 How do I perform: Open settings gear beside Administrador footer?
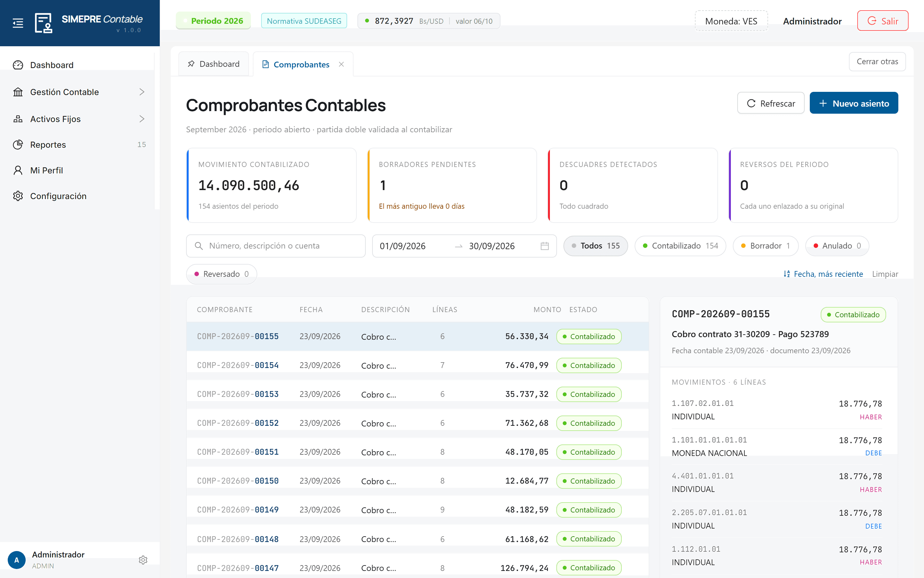click(143, 560)
